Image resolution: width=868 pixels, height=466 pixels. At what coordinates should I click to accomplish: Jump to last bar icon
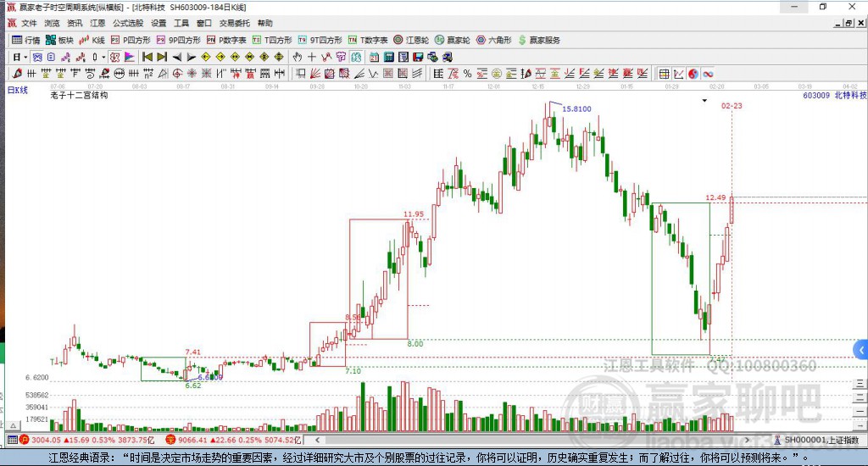162,57
